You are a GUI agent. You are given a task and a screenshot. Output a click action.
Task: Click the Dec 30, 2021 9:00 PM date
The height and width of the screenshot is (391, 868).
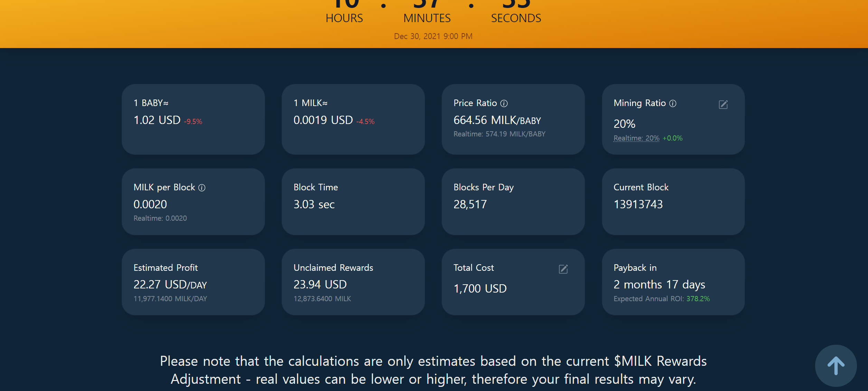tap(433, 36)
